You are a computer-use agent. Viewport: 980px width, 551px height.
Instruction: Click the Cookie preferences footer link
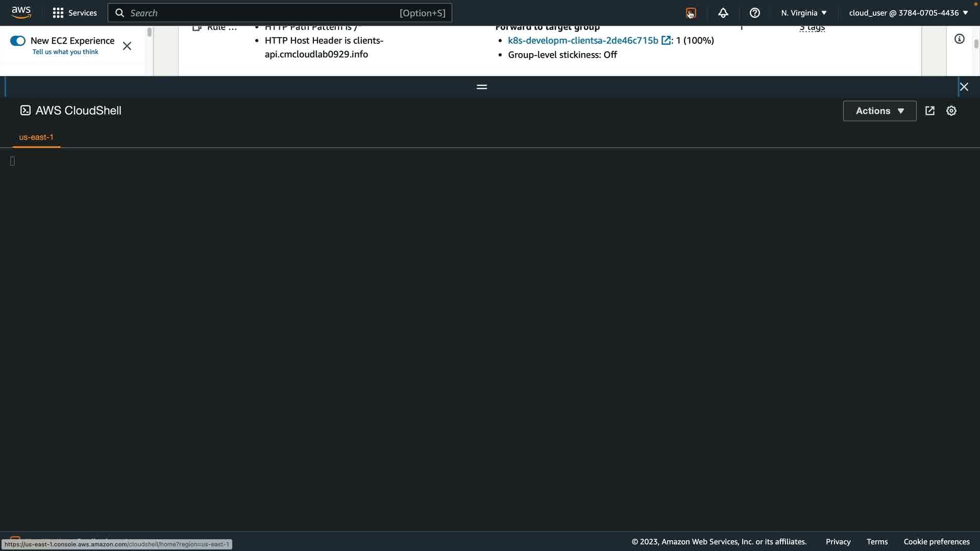936,542
